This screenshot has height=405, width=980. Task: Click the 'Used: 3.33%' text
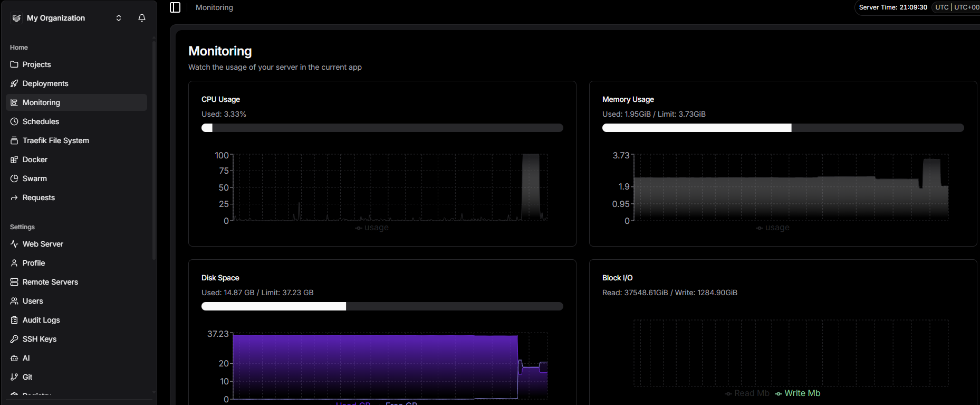point(224,114)
